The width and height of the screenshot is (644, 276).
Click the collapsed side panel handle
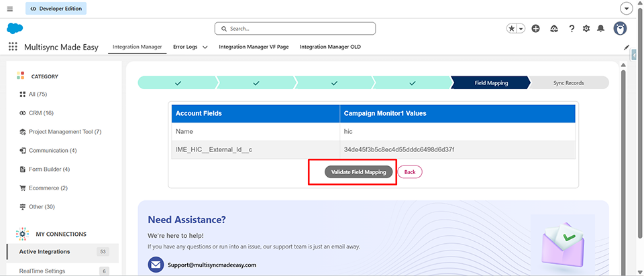coord(635,54)
